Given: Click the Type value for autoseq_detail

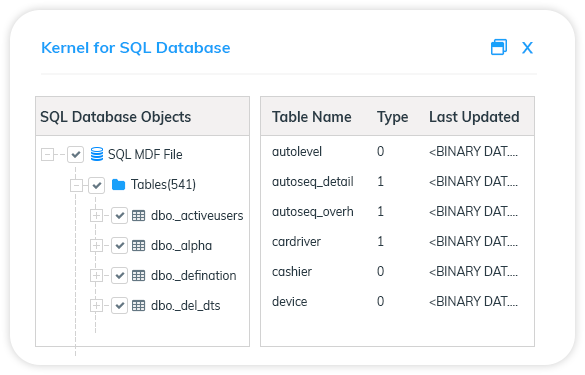Looking at the screenshot, I should (380, 182).
